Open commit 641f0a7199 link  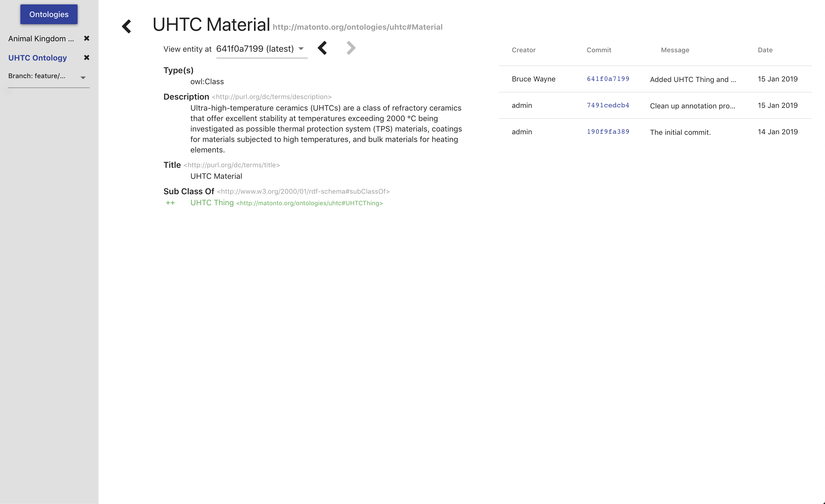tap(608, 79)
